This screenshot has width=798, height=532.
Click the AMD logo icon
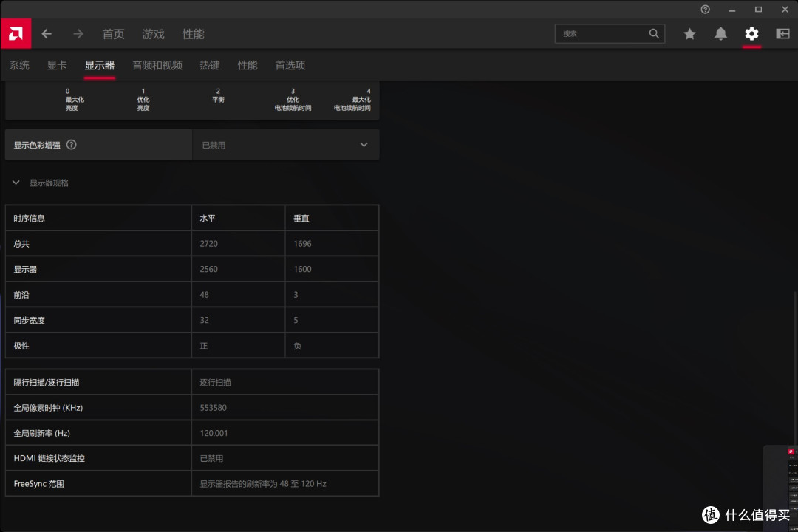click(x=16, y=33)
